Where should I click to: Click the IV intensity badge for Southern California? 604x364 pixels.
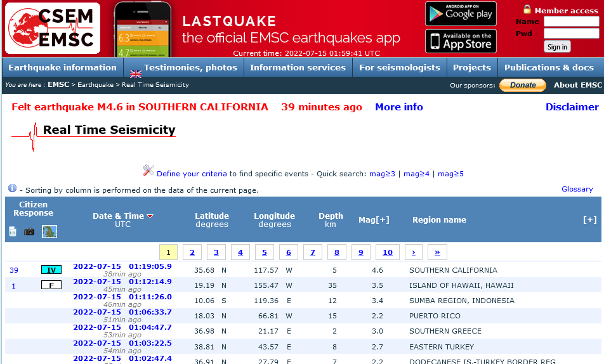pyautogui.click(x=51, y=270)
